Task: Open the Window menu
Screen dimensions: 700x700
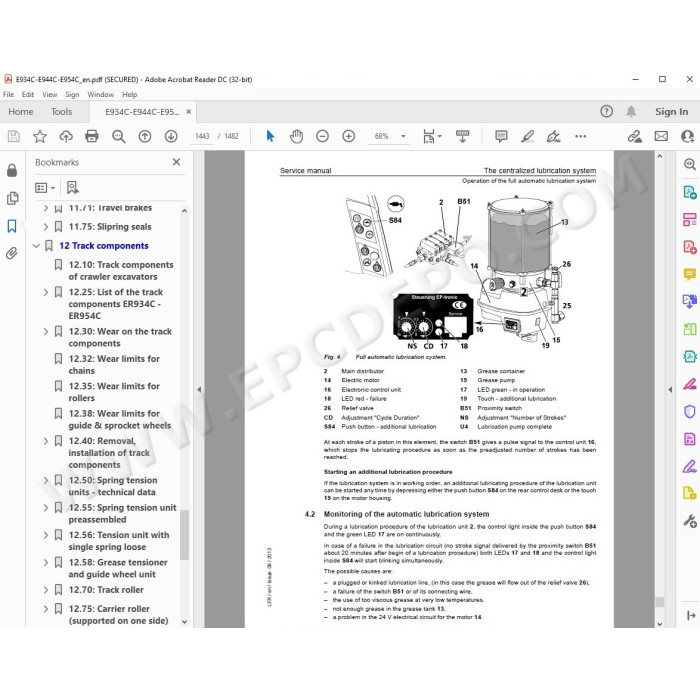Action: coord(100,95)
